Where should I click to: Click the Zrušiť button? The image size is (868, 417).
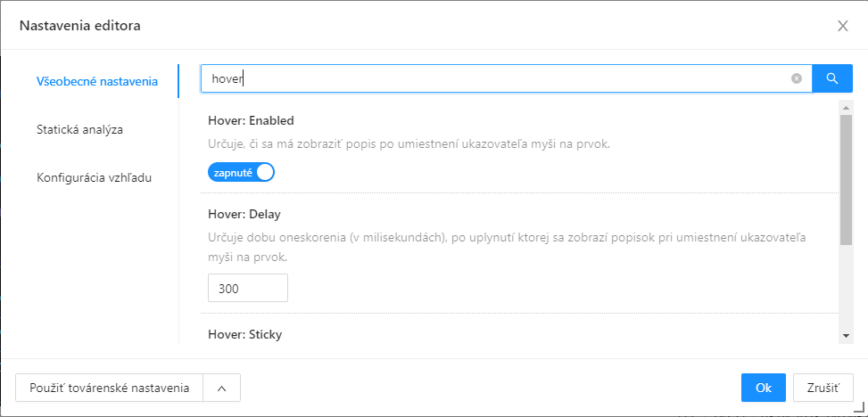coord(823,388)
